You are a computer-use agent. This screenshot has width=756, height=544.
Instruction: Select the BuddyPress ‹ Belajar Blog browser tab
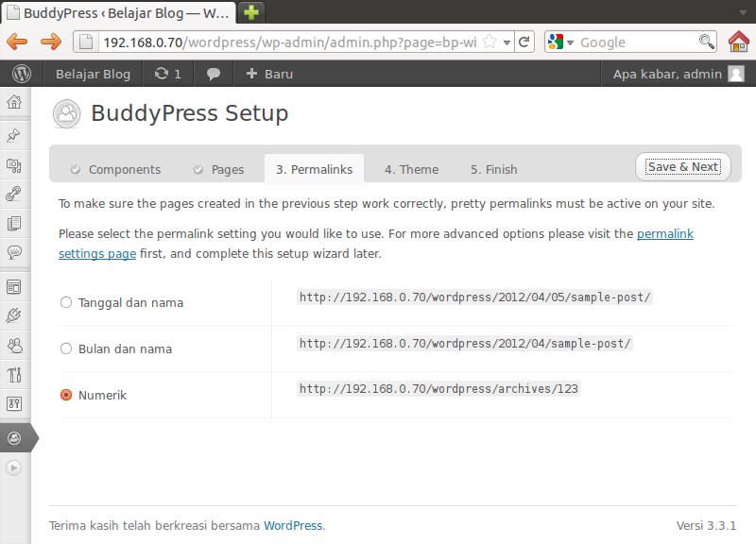[x=119, y=13]
